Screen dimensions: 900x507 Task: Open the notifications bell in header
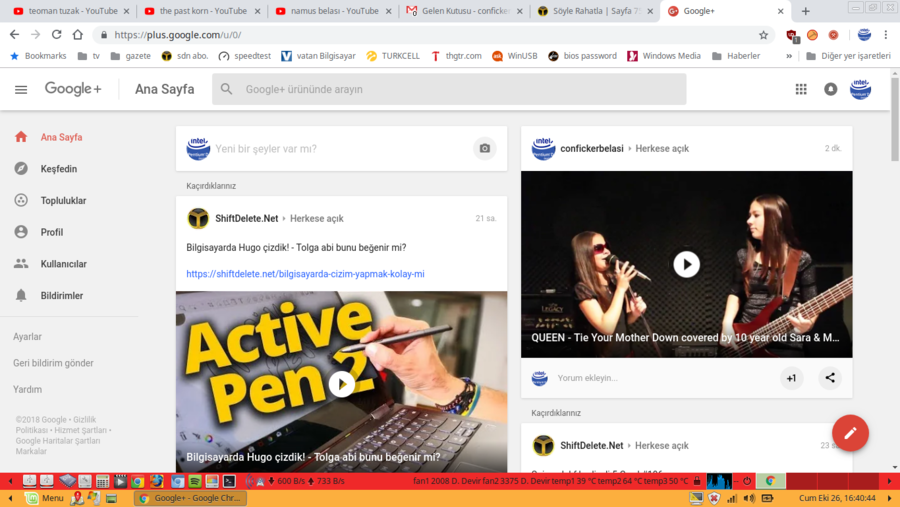pos(831,89)
